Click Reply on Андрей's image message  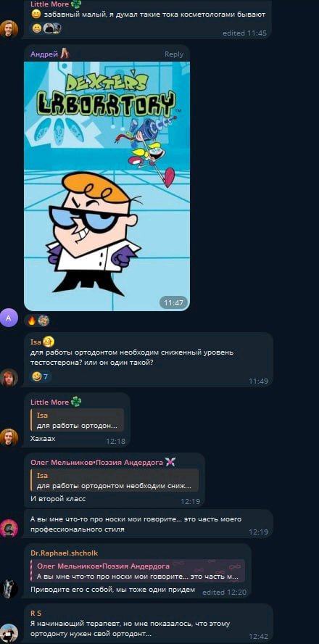tap(174, 54)
